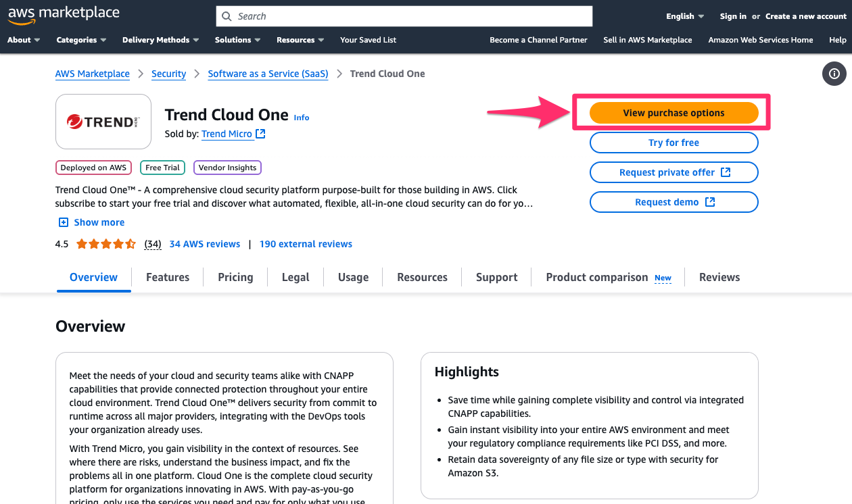The width and height of the screenshot is (852, 504).
Task: Switch to the Reviews tab
Action: (x=719, y=277)
